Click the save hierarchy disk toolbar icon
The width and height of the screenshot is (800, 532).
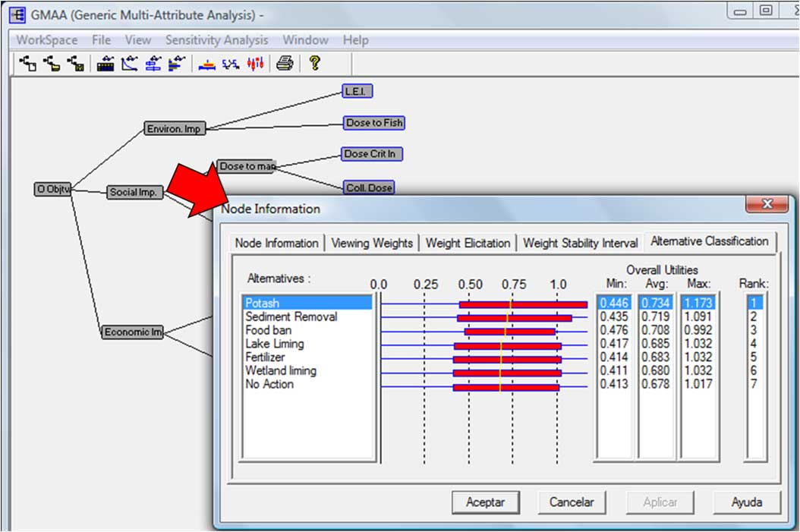point(75,65)
